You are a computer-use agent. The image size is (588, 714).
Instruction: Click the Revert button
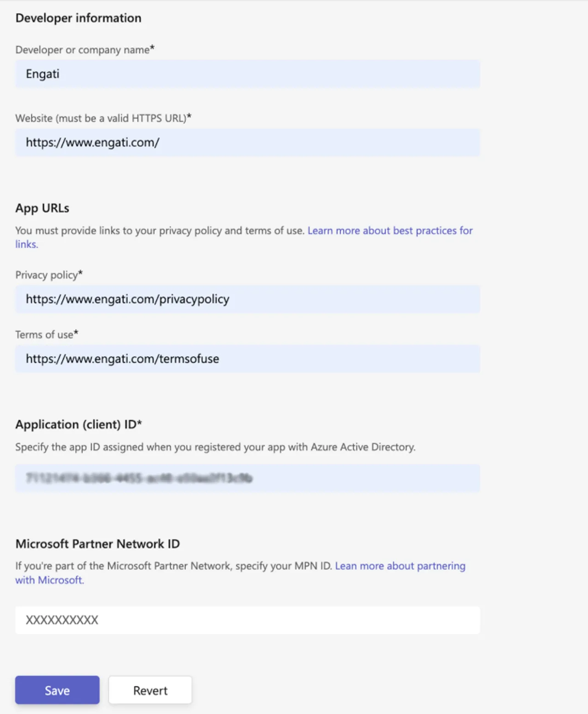(x=150, y=690)
